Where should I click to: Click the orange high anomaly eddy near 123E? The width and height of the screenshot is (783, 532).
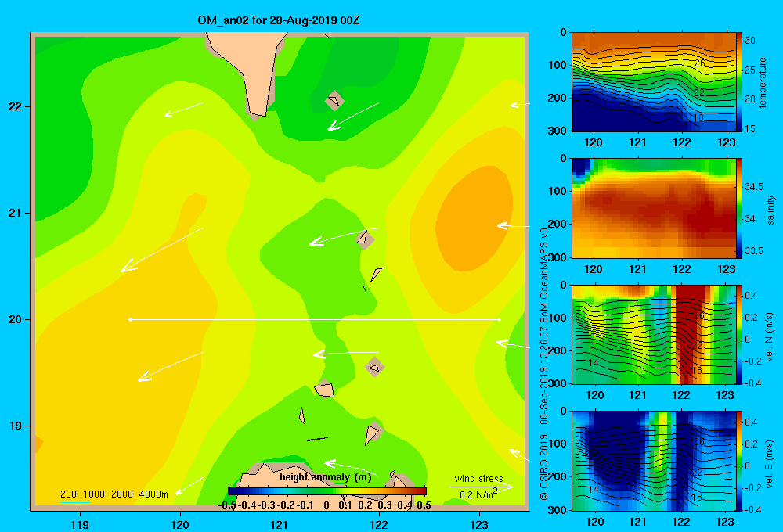[474, 220]
